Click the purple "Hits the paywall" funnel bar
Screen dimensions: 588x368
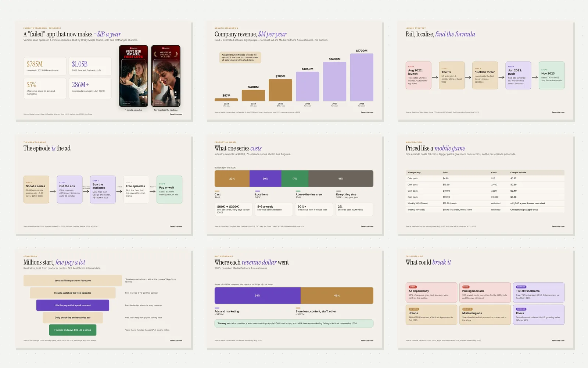(73, 305)
